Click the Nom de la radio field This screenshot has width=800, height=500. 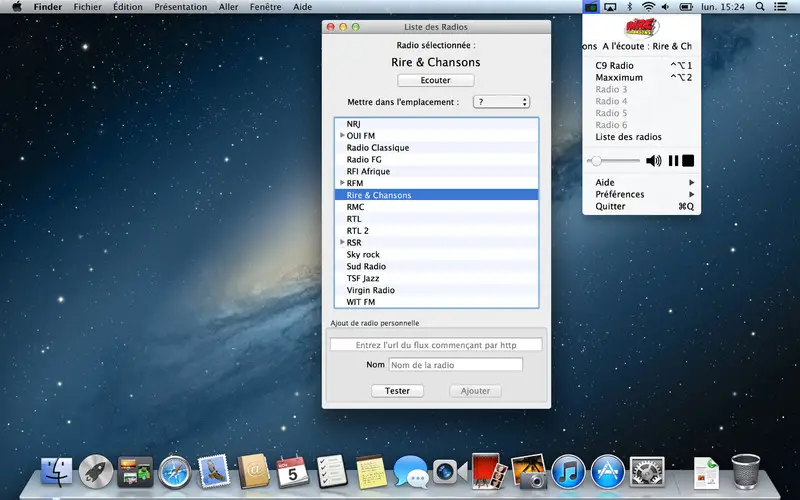(x=456, y=364)
